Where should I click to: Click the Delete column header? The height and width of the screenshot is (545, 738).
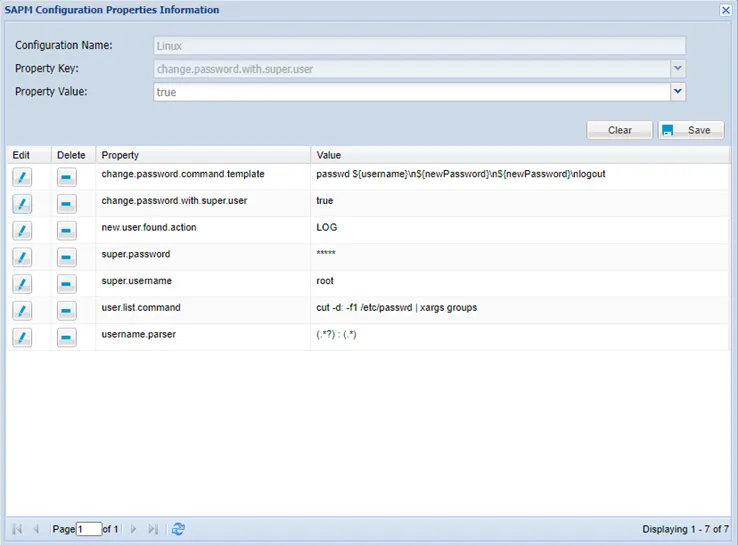click(x=73, y=155)
